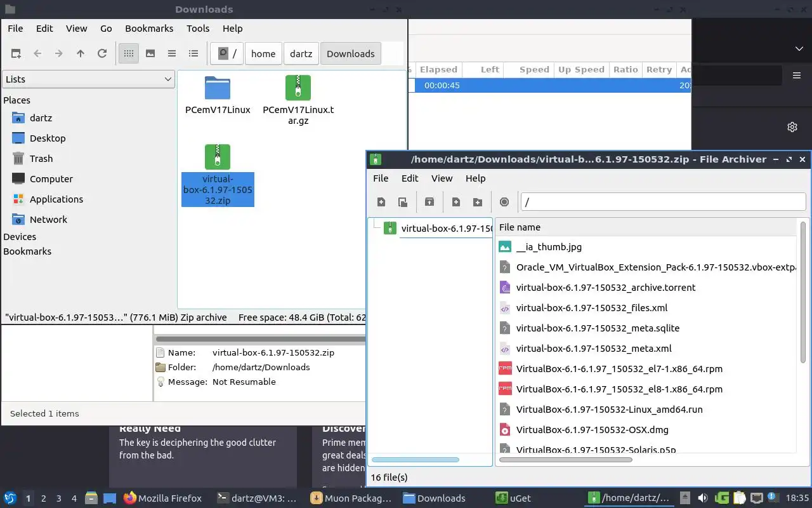Click the uGet Speed column header
Screen dimensions: 812x508
[528, 70]
